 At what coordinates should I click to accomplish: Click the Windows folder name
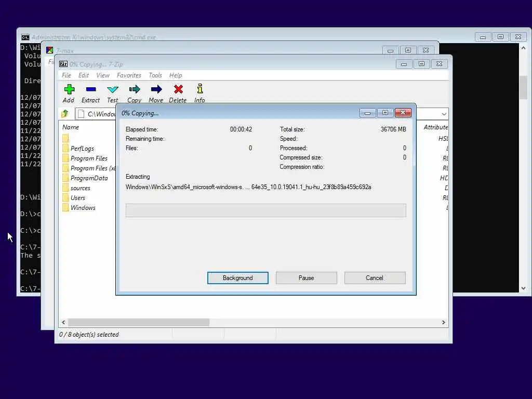pyautogui.click(x=83, y=208)
